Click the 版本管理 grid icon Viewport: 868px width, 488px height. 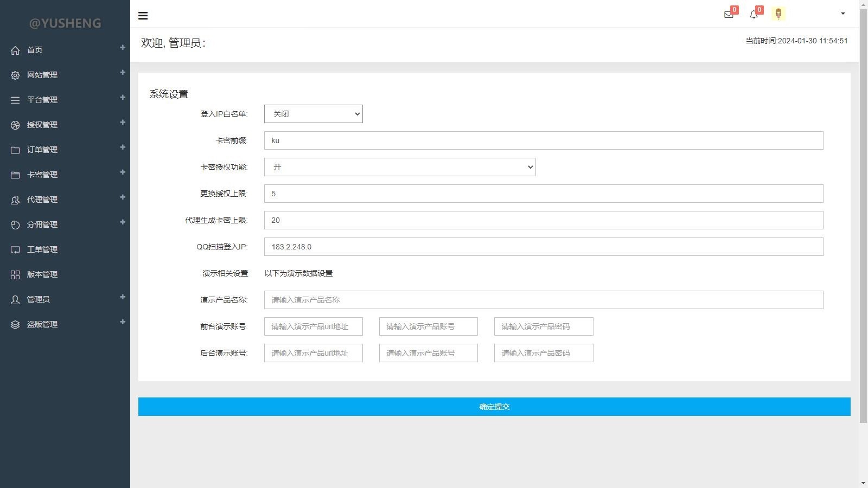(x=15, y=274)
